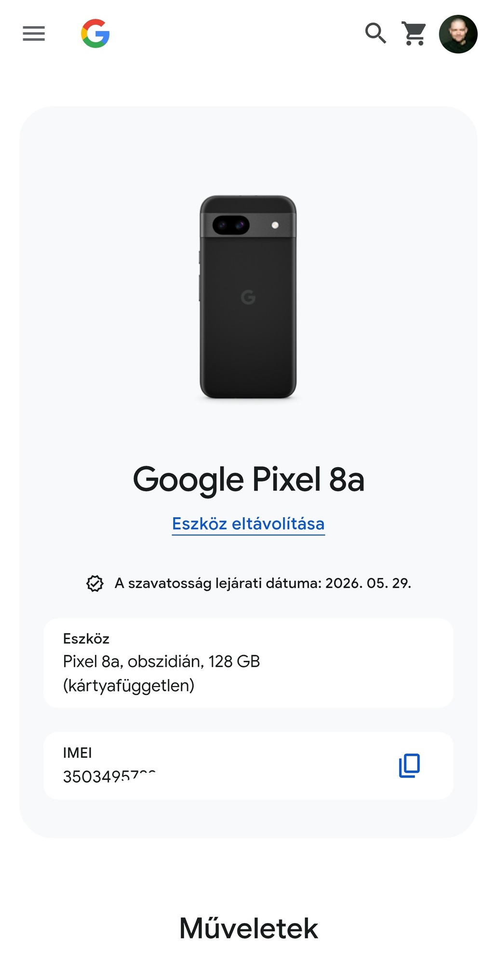Select the Pixel 8a, obszidián, 128 GB text
Viewport: 497px width, 980px height.
tap(161, 661)
